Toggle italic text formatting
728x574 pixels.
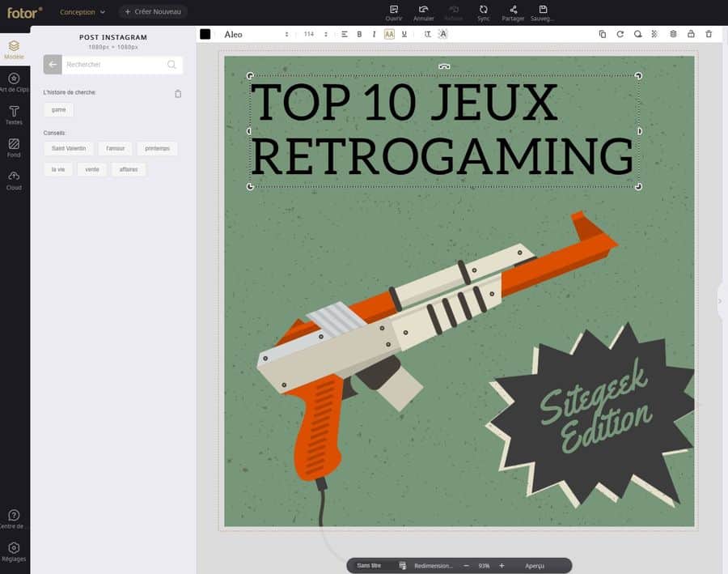(374, 34)
